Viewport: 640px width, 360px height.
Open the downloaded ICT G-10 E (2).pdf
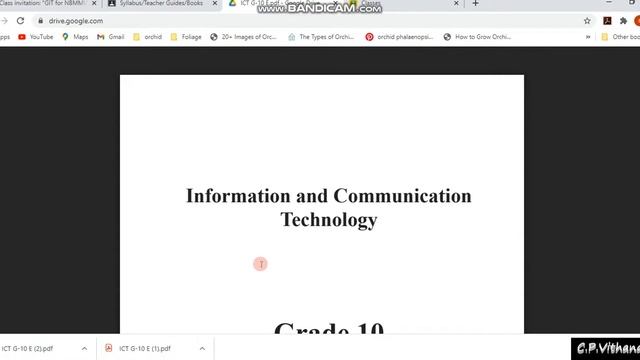(27, 349)
